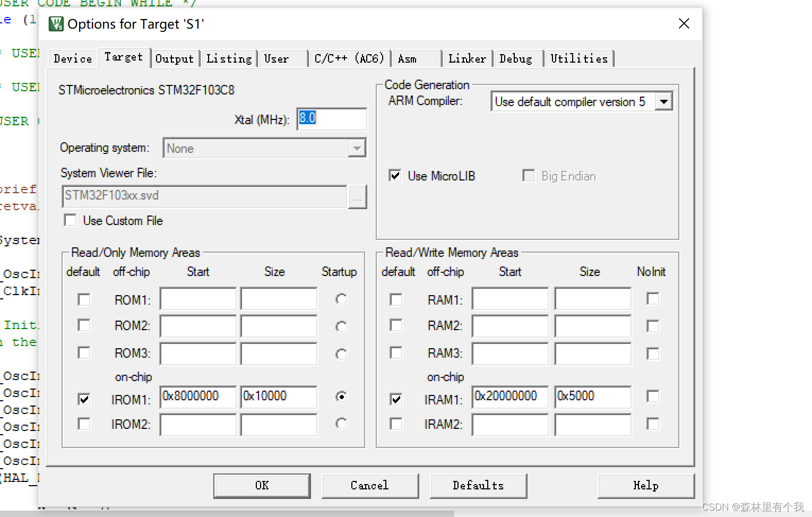Toggle the Big Endian checkbox
Image resolution: width=812 pixels, height=517 pixels.
529,175
